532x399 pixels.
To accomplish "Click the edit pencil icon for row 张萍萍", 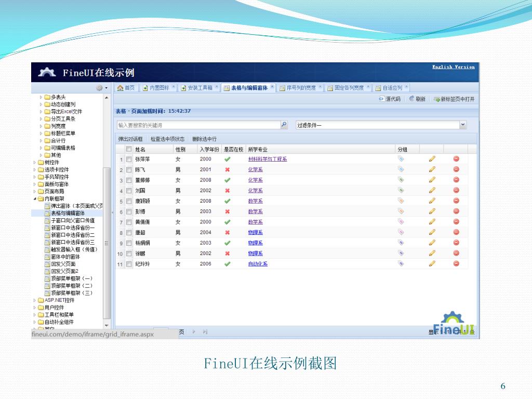I will pos(432,159).
